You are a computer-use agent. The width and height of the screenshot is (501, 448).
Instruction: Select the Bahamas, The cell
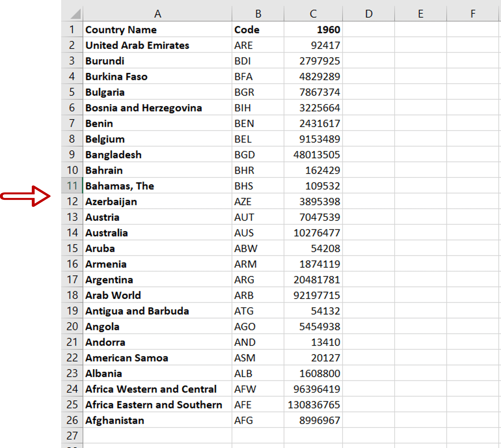click(157, 186)
